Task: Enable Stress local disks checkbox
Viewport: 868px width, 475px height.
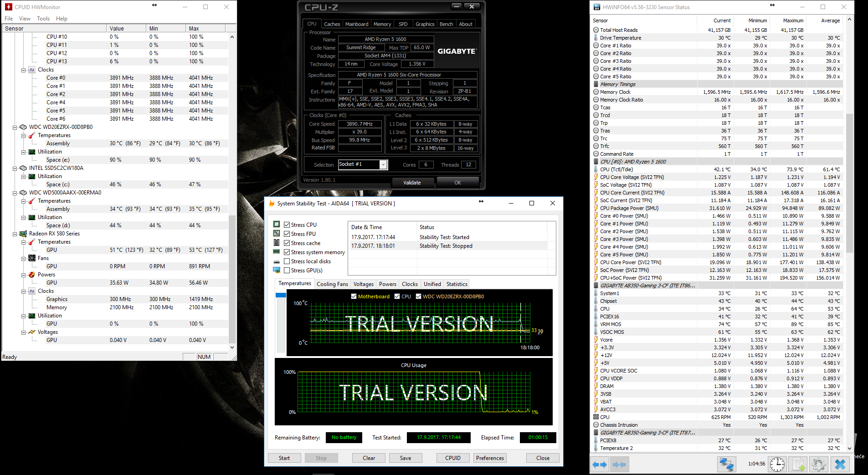Action: coord(287,261)
